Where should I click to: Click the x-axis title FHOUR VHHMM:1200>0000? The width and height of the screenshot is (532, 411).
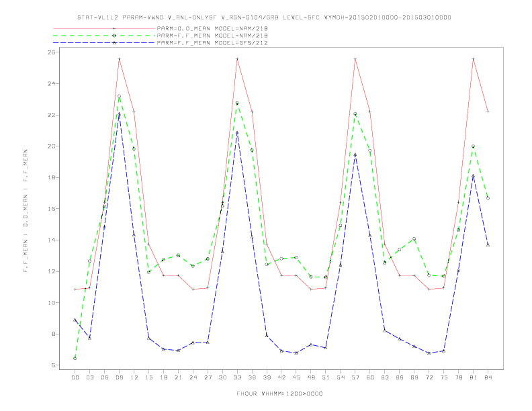(x=279, y=394)
